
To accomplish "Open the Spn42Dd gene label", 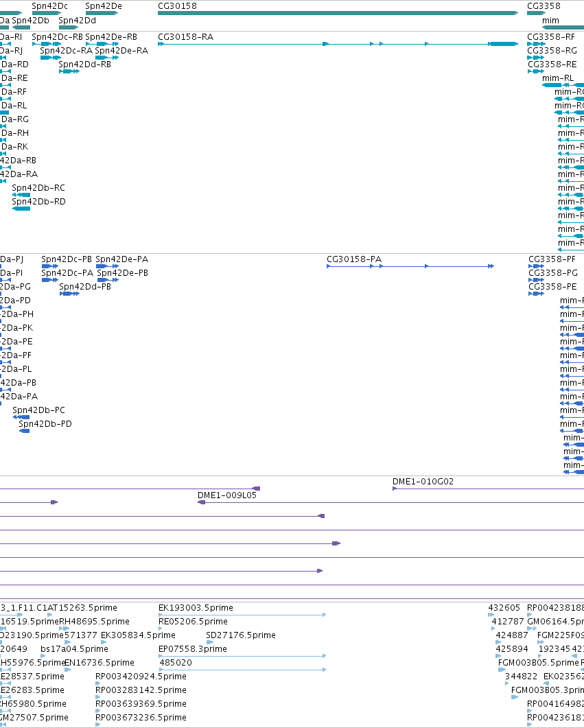I will tap(77, 21).
